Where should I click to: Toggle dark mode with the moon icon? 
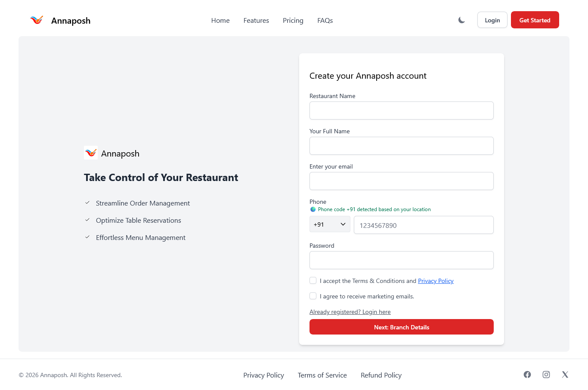[x=461, y=20]
